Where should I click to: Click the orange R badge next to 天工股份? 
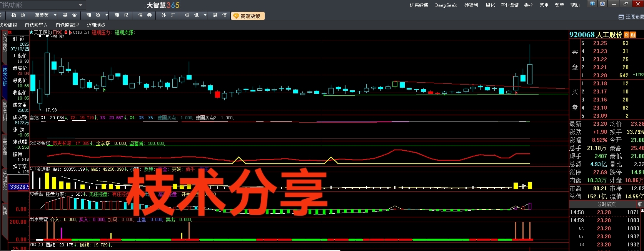point(626,35)
